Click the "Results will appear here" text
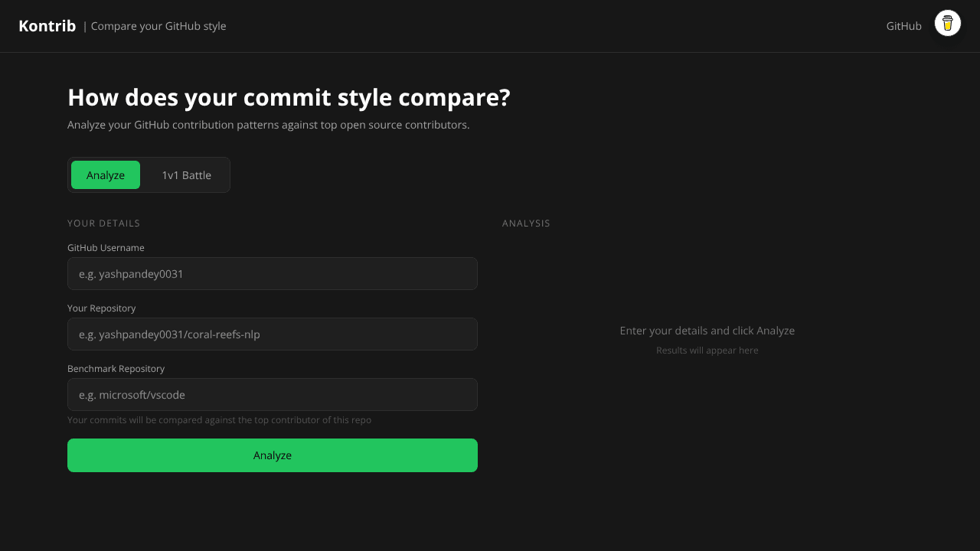 click(x=707, y=350)
